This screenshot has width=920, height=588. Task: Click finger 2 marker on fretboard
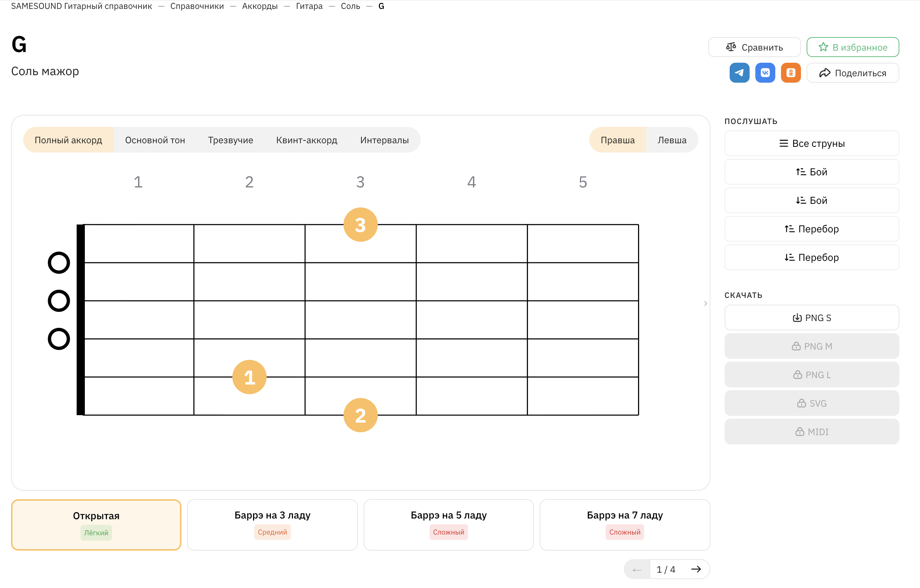(x=360, y=415)
